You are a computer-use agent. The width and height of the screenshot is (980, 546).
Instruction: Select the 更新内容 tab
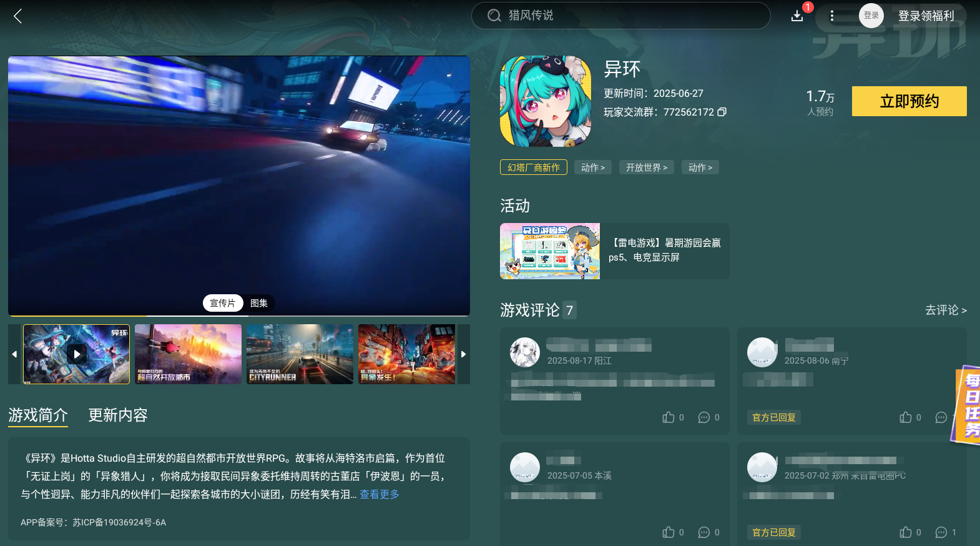click(118, 415)
